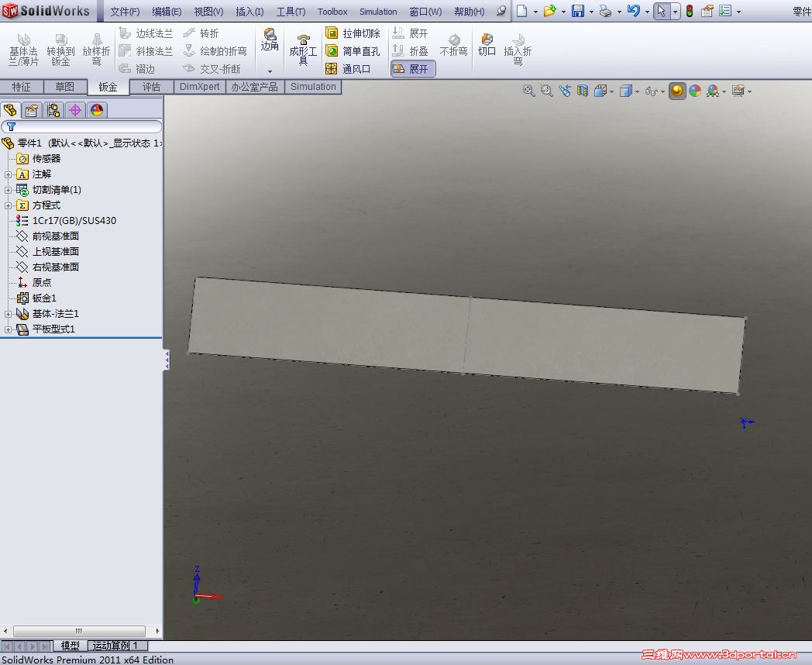The width and height of the screenshot is (812, 665).
Task: Select the 切口 rip tool
Action: (487, 44)
